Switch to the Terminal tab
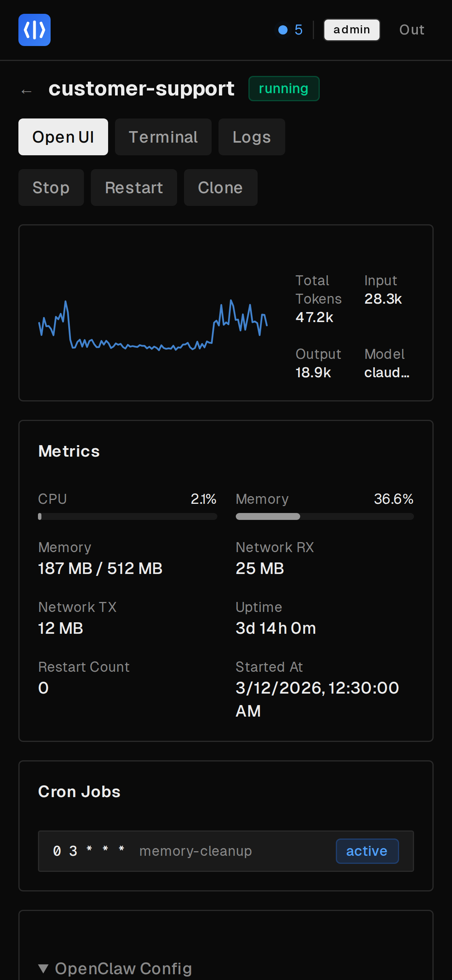Image resolution: width=452 pixels, height=980 pixels. [163, 137]
